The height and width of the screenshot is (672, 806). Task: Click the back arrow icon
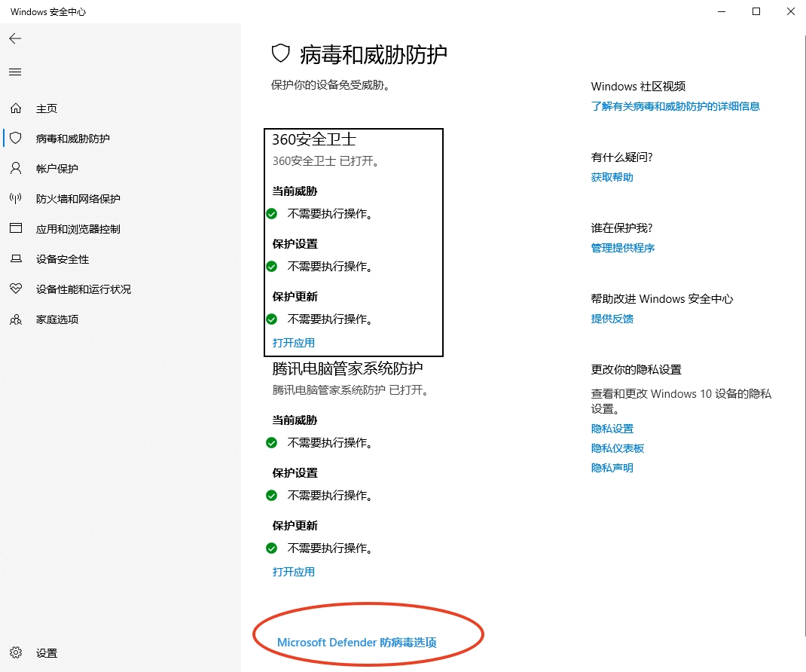coord(15,38)
